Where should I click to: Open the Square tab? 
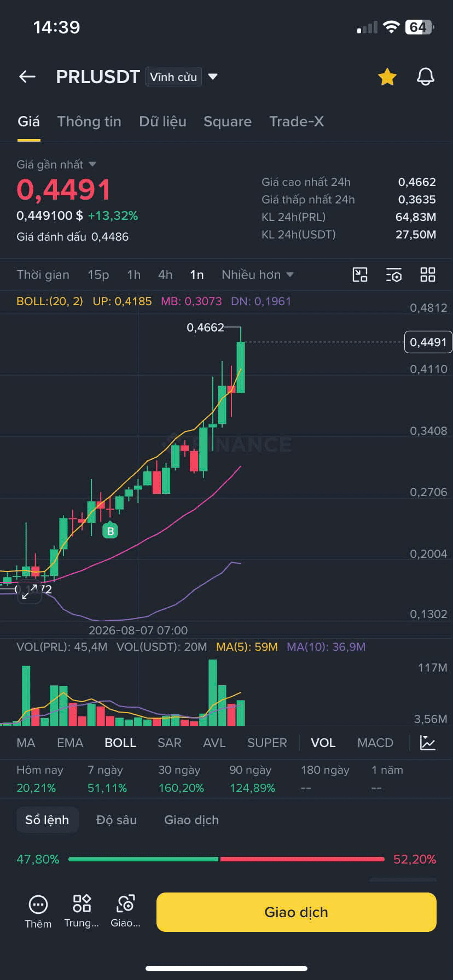point(228,121)
